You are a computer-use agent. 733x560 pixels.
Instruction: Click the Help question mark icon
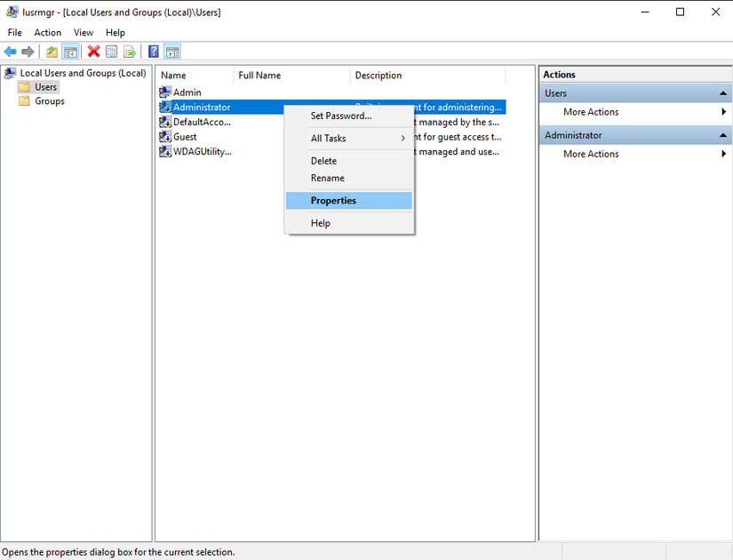click(x=152, y=51)
